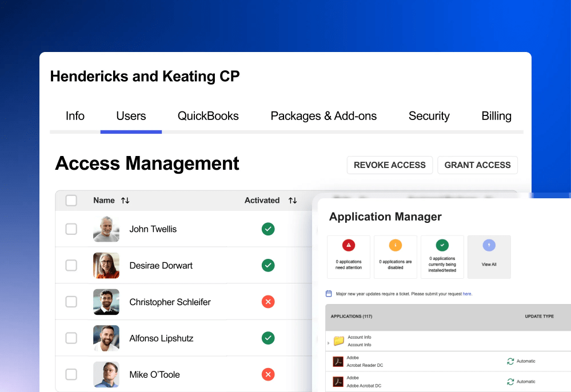Switch to the QuickBooks tab
Screen dimensions: 571x392
[x=208, y=116]
